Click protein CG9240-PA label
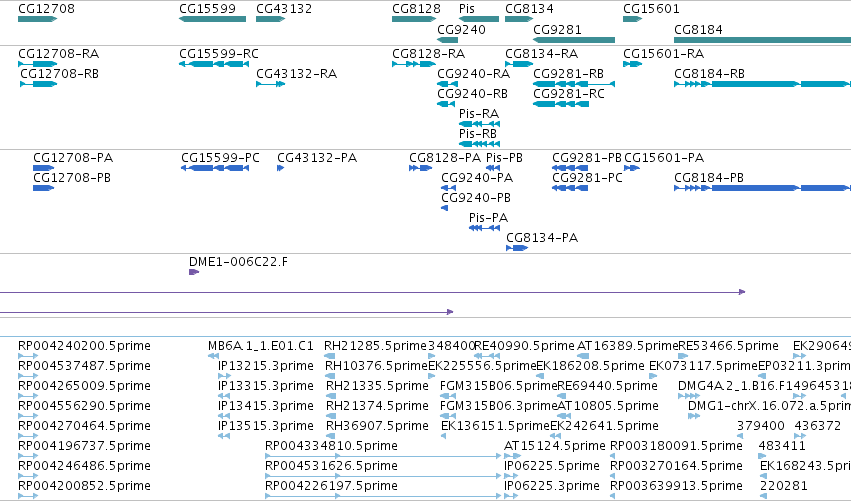The height and width of the screenshot is (501, 851). (477, 178)
